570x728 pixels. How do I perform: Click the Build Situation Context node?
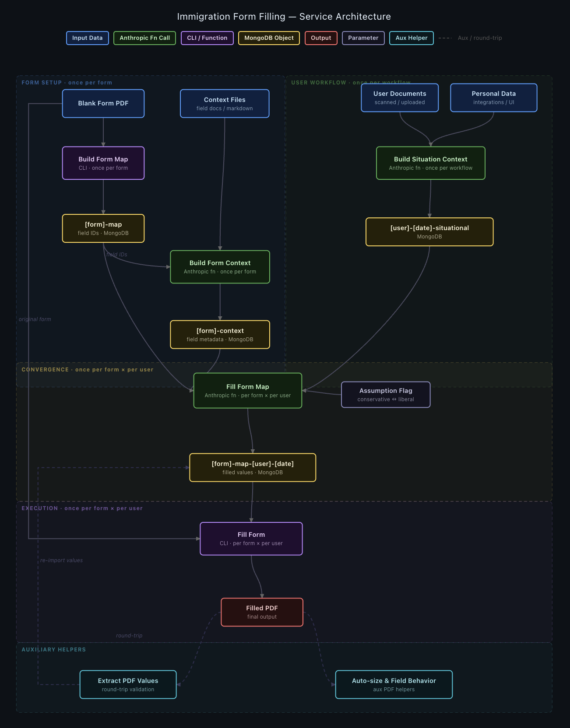[x=430, y=163]
